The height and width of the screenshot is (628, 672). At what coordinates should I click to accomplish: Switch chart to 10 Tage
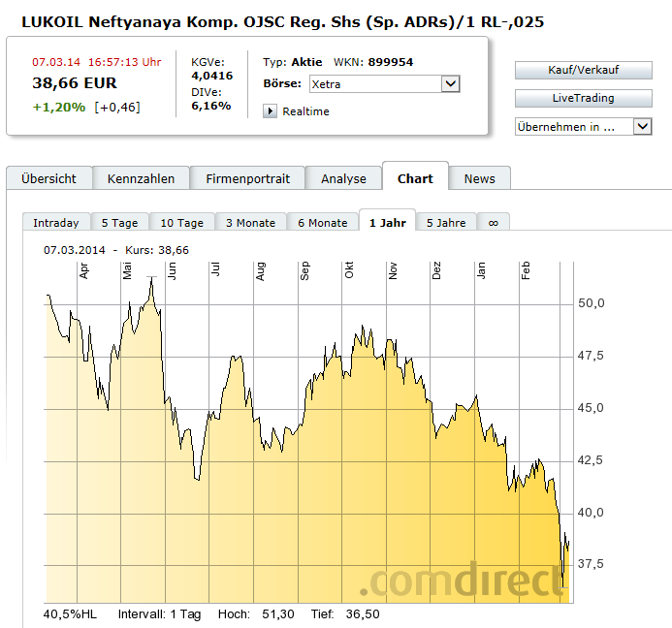point(181,223)
